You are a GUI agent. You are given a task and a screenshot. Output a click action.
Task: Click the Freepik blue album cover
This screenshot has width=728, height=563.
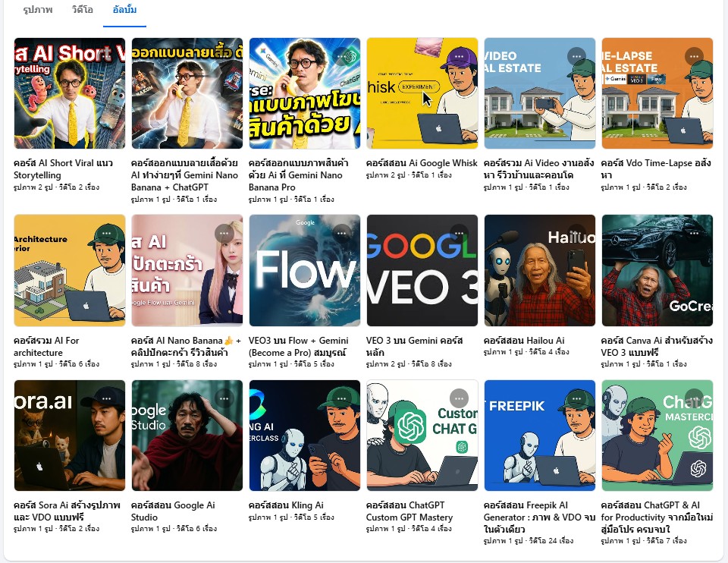[539, 436]
